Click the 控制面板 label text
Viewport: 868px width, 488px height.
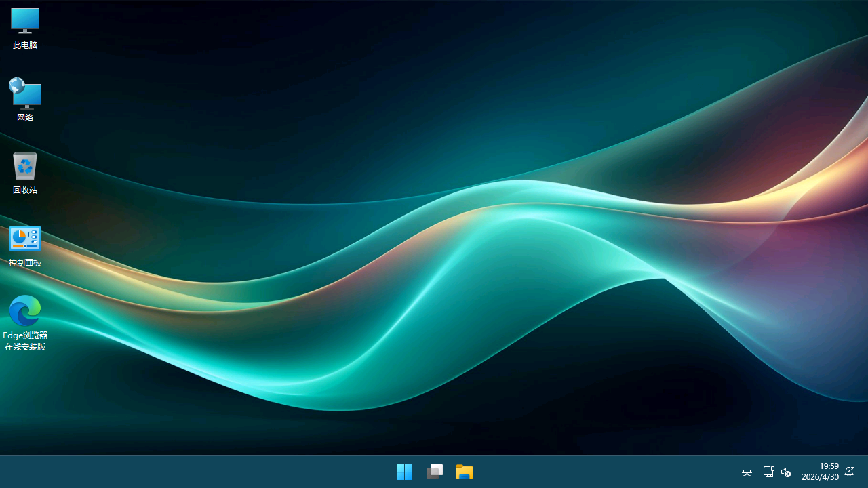tap(25, 263)
